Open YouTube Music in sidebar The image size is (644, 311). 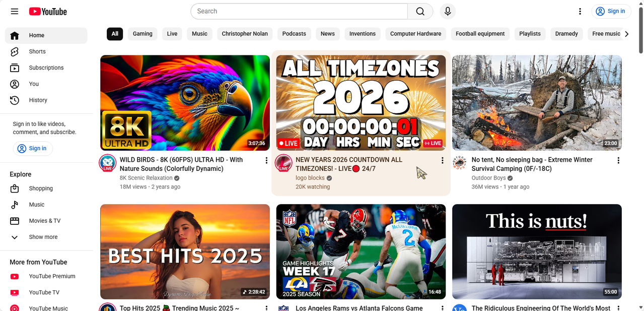(x=46, y=306)
